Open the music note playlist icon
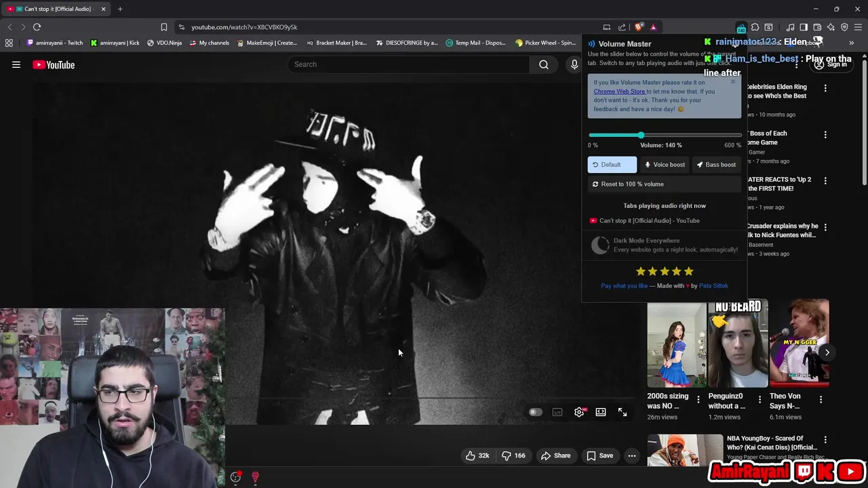Screen dimensions: 868x488 [x=790, y=27]
